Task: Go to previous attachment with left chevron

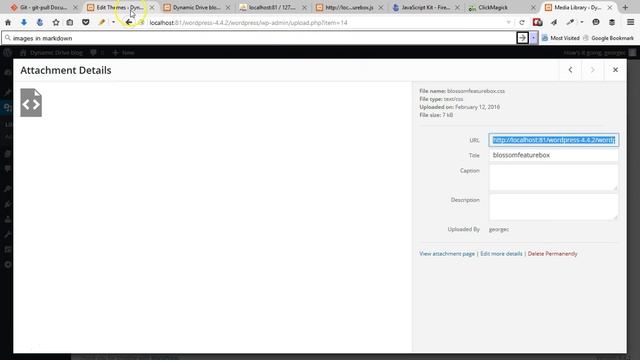Action: coord(571,70)
